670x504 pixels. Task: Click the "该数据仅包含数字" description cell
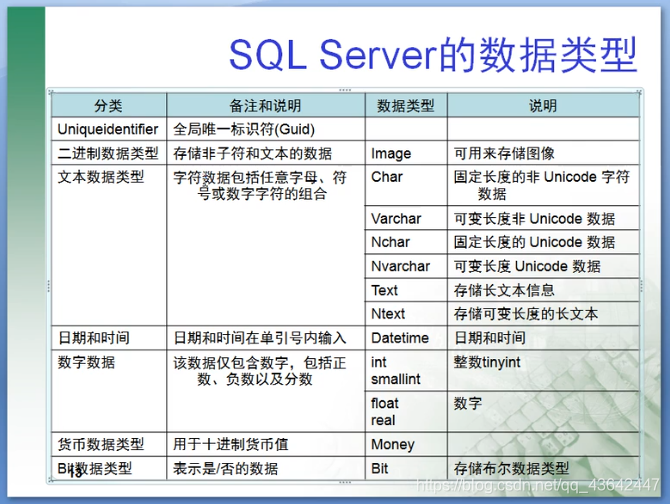coord(266,391)
